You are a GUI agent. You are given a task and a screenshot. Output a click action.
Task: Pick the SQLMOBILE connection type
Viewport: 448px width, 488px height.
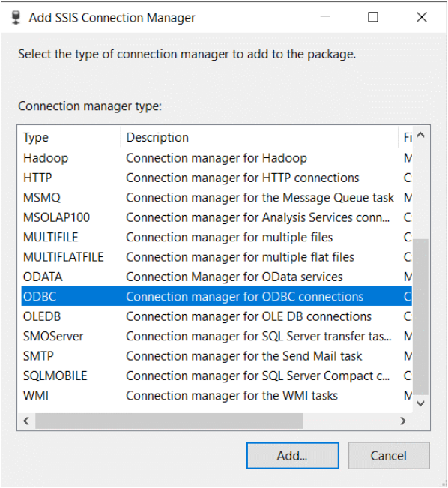point(217,376)
